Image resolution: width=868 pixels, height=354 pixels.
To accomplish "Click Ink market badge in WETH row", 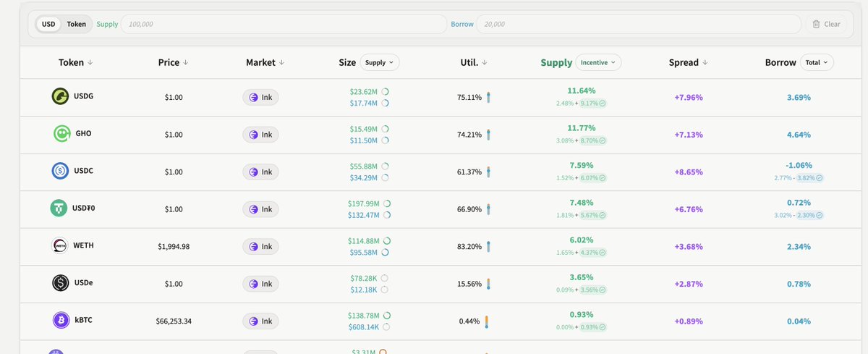I will pos(260,247).
